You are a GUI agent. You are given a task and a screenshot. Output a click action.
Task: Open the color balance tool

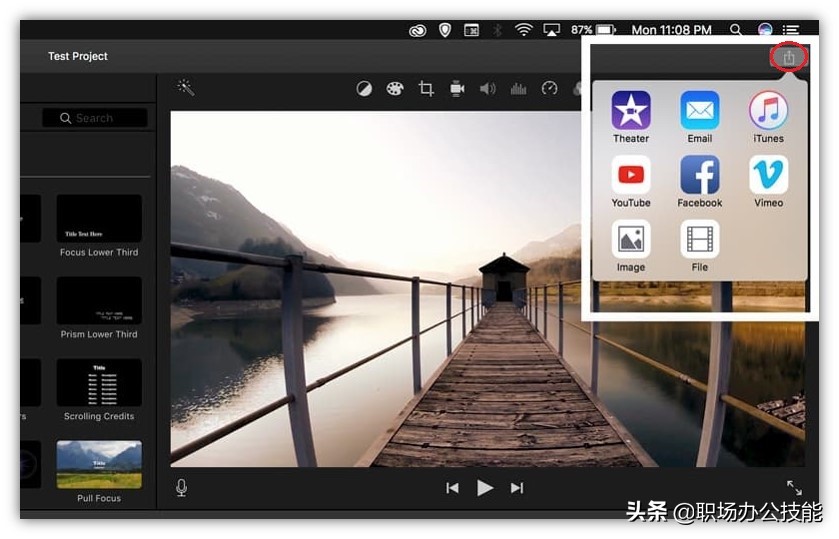click(x=364, y=88)
